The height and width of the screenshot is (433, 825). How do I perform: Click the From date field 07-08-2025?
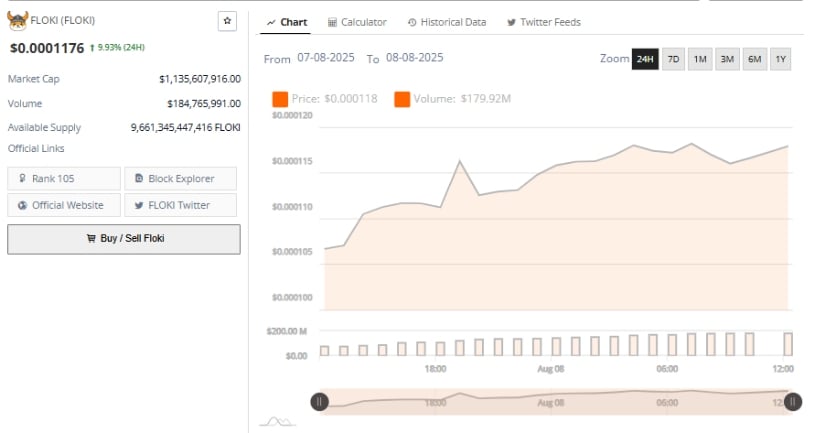point(326,57)
